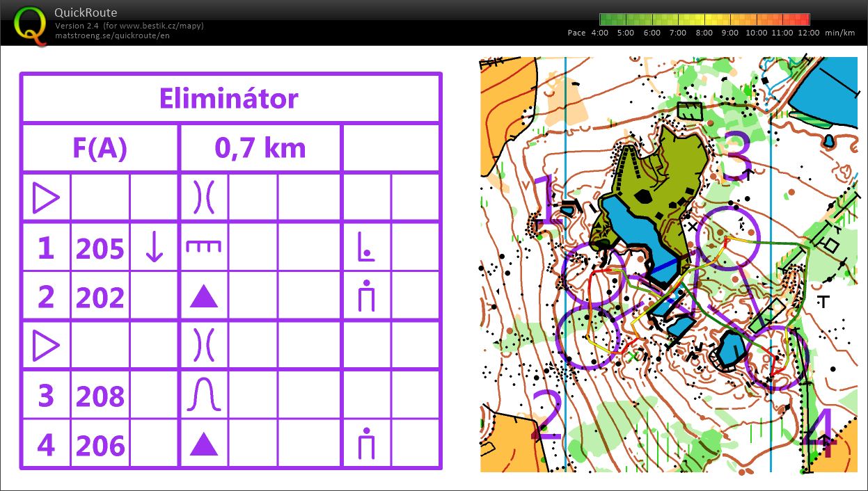The height and width of the screenshot is (491, 868).
Task: Click the comb-shaped symbol in control 1 row
Action: (x=203, y=246)
